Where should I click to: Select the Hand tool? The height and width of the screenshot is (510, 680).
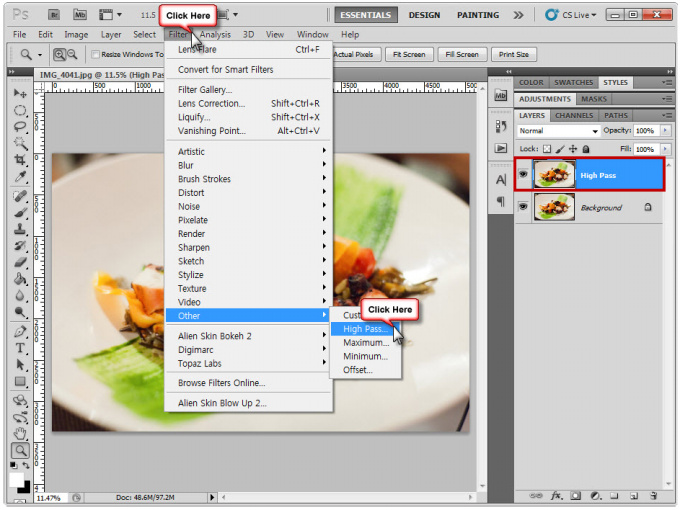20,433
